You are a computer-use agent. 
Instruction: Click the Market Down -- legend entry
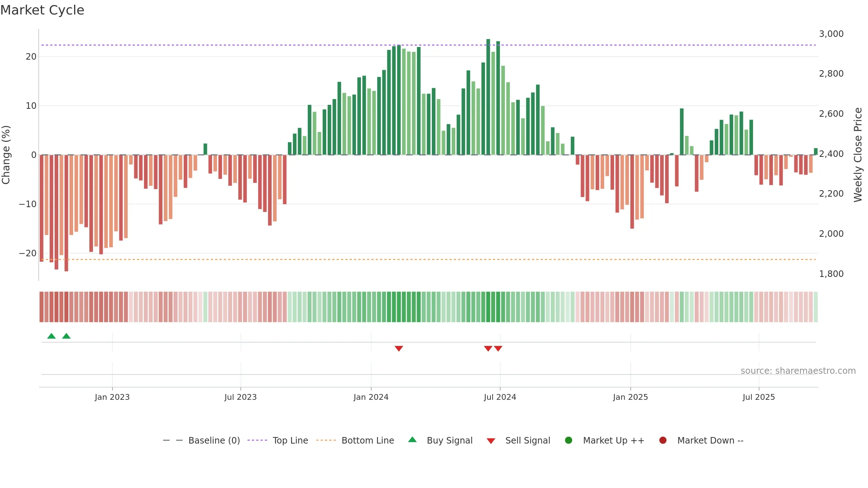pos(701,440)
